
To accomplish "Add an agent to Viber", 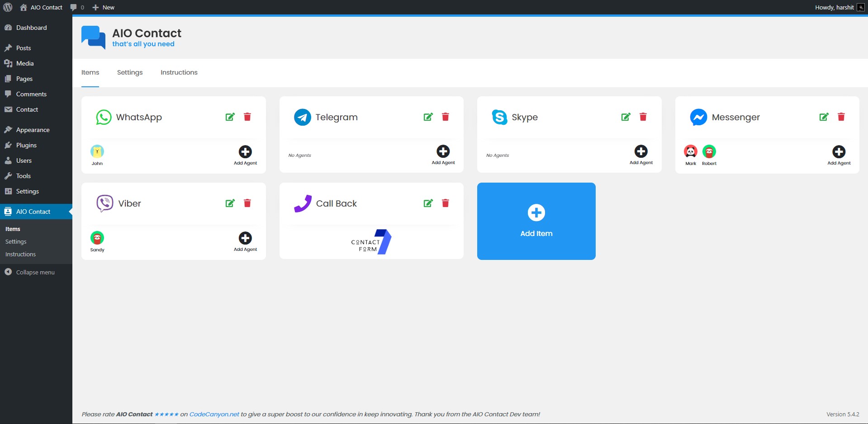I will [246, 242].
